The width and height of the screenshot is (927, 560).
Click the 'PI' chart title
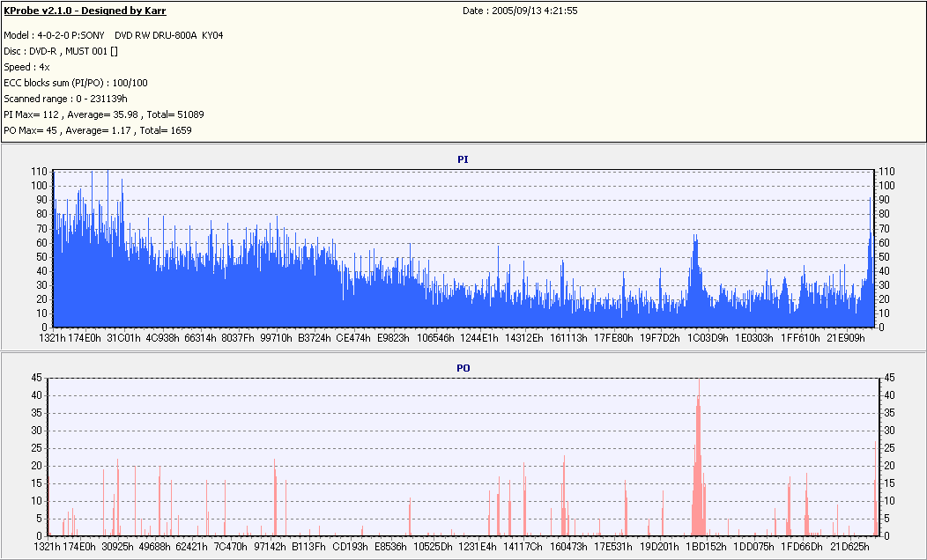click(463, 159)
